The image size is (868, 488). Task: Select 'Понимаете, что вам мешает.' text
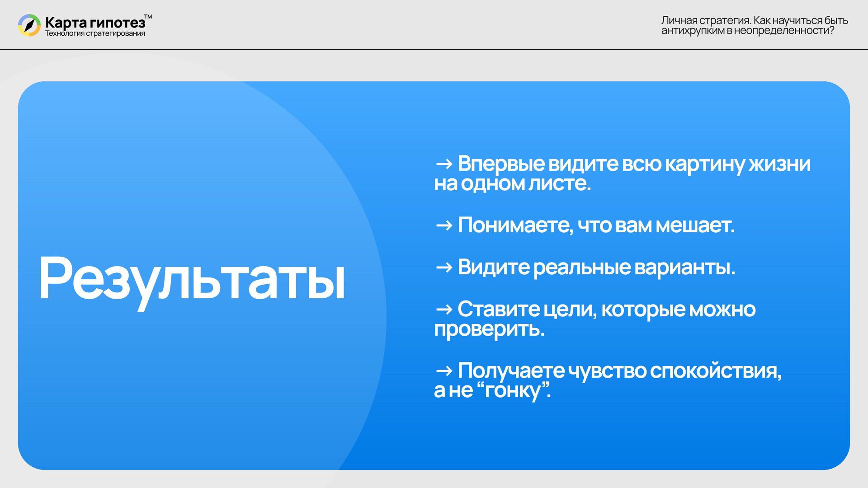tap(596, 225)
